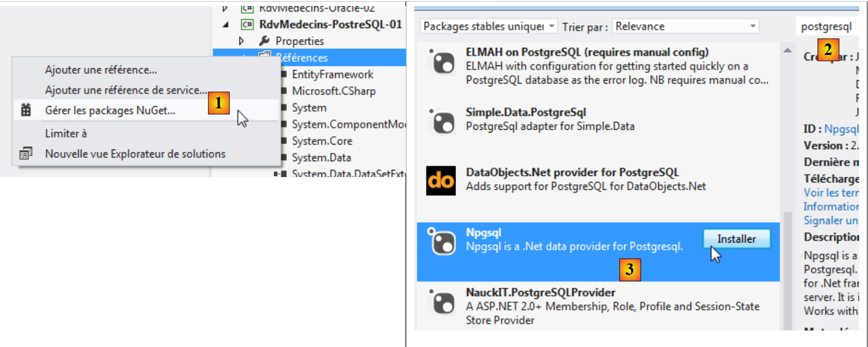
Task: Click the postgresql search field
Action: pyautogui.click(x=826, y=26)
